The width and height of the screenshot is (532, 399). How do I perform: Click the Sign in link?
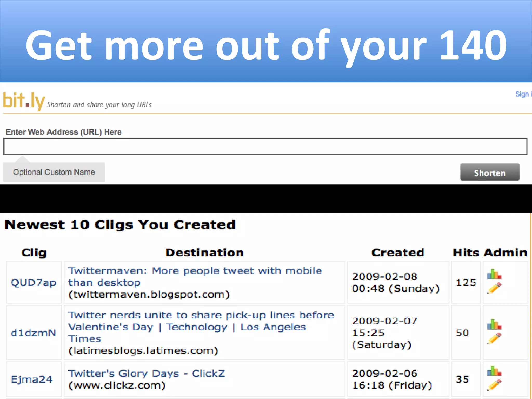pos(523,94)
